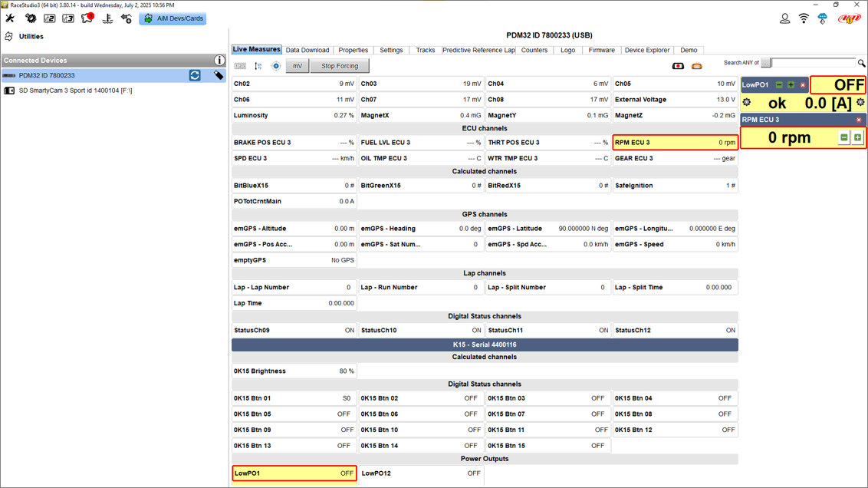Toggle LowPO1 power output row

tap(294, 473)
